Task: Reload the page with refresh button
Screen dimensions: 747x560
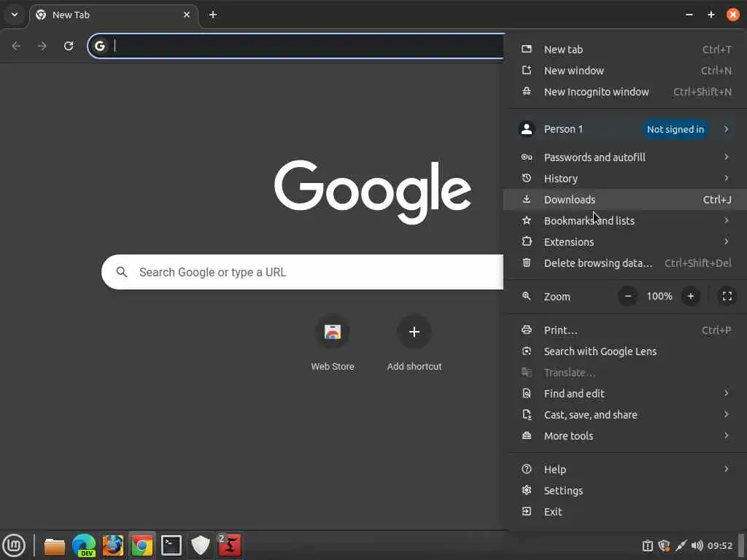Action: [69, 46]
